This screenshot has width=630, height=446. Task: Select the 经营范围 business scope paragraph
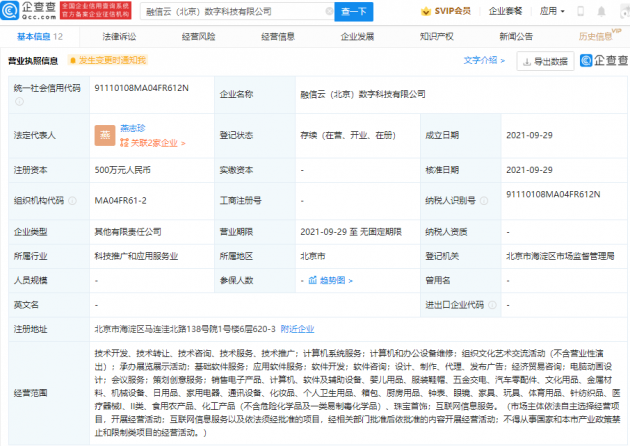pyautogui.click(x=357, y=393)
